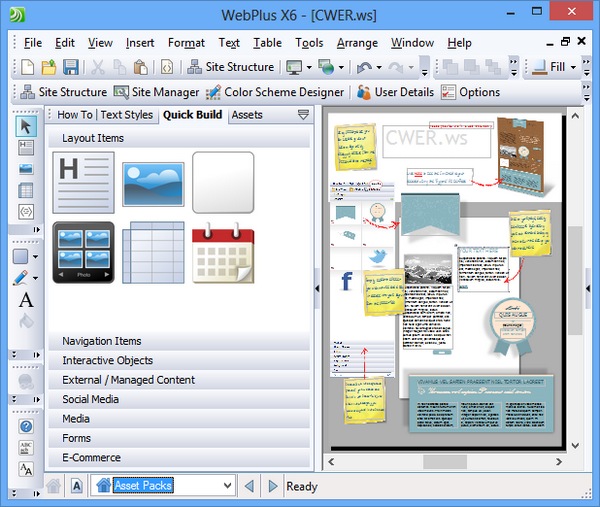Expand External / Managed Content section

click(x=179, y=380)
